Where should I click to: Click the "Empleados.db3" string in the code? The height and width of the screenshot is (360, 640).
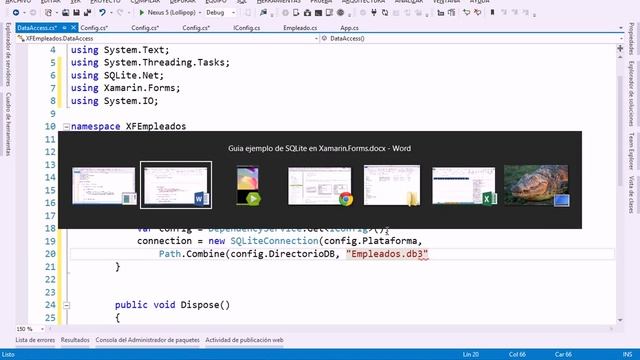pos(387,254)
